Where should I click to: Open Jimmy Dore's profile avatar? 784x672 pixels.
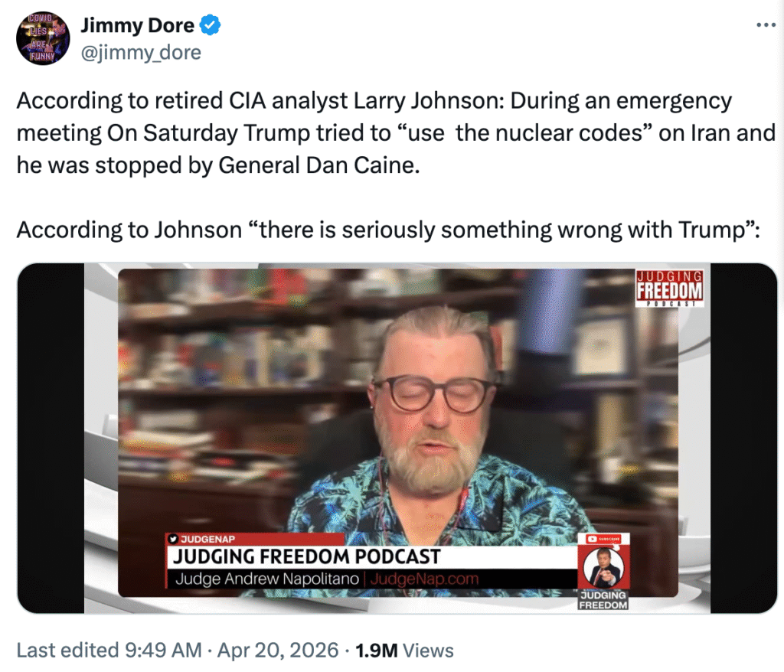[43, 38]
